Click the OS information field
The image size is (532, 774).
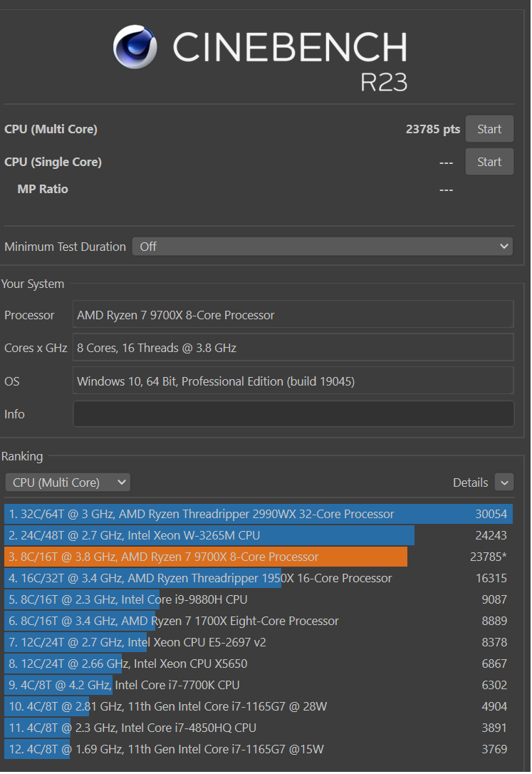click(293, 381)
